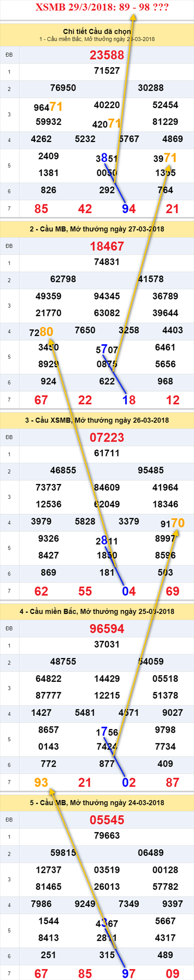Select special prize number 96594

107,629
